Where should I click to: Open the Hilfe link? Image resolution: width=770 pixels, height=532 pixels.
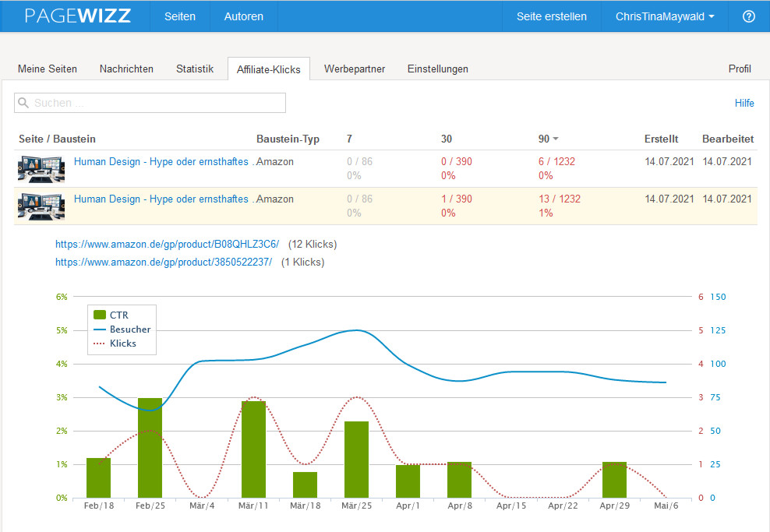(744, 103)
